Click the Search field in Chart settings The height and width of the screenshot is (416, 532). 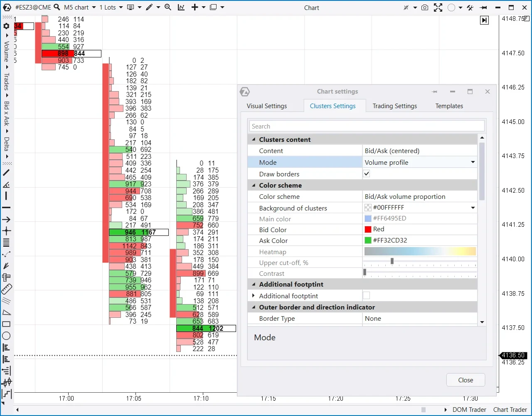(367, 126)
